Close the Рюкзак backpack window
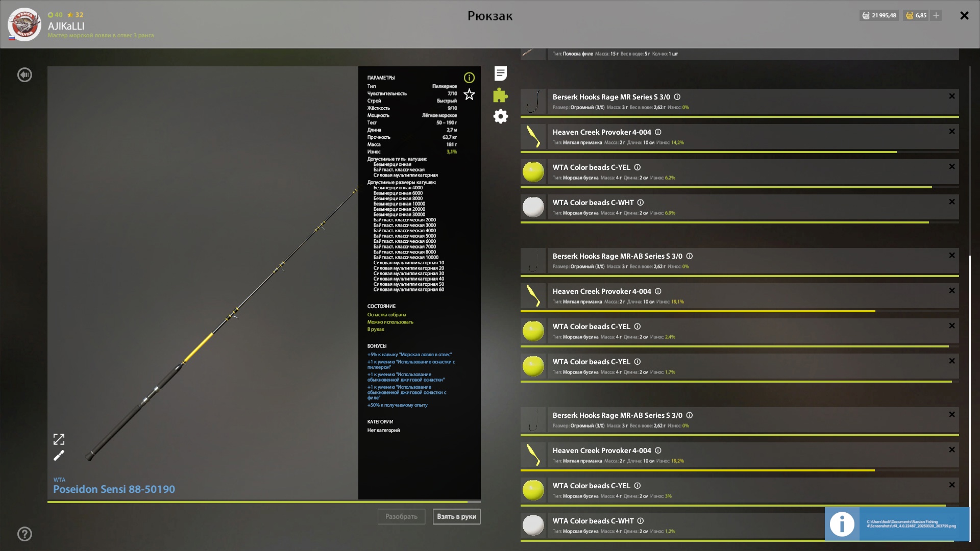980x551 pixels. [x=964, y=15]
